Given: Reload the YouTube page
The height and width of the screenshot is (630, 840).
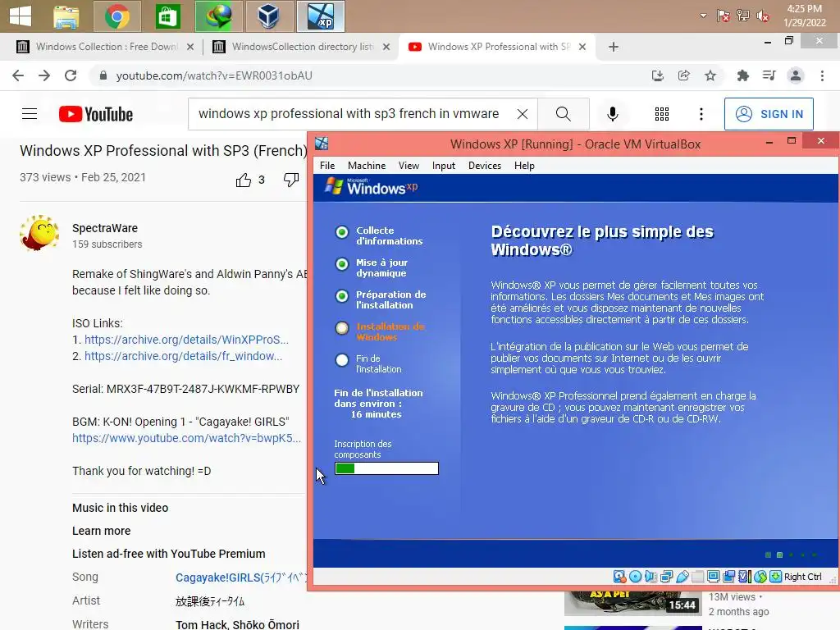Looking at the screenshot, I should click(x=71, y=75).
